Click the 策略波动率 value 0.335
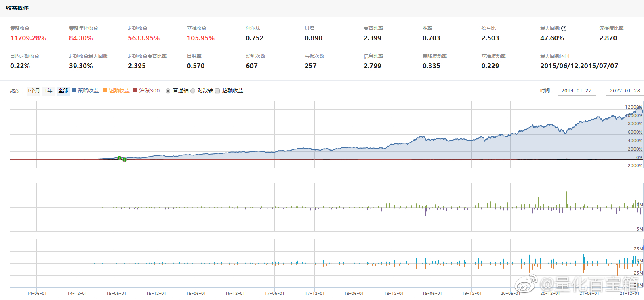 pyautogui.click(x=431, y=66)
